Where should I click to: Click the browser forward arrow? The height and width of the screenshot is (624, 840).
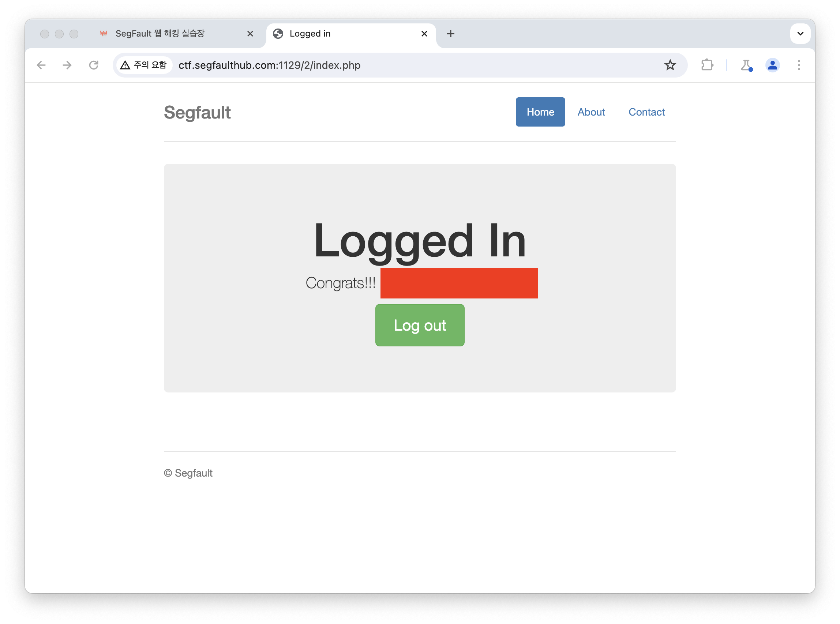[x=67, y=65]
